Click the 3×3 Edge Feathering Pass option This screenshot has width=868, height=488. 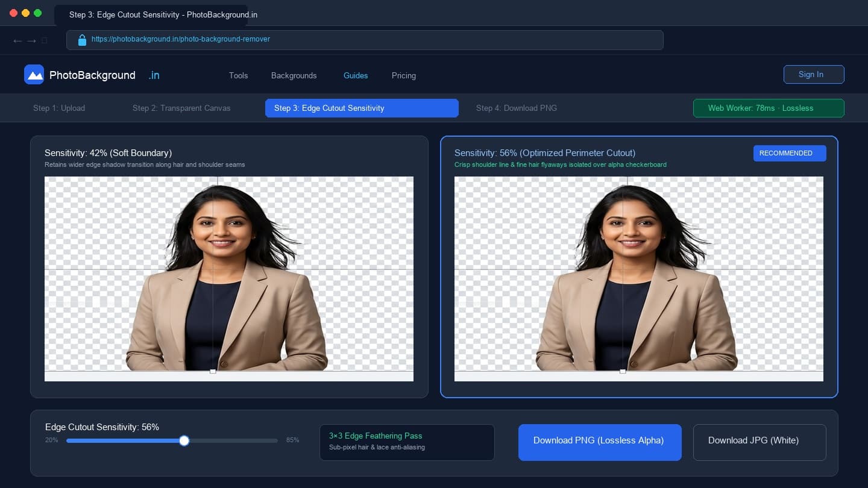tap(407, 442)
